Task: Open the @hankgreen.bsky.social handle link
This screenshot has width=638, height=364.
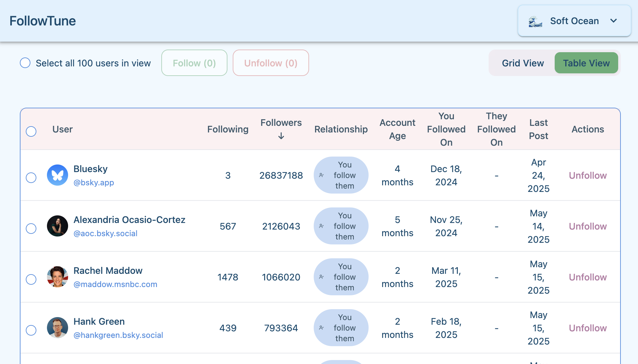Action: pos(118,335)
